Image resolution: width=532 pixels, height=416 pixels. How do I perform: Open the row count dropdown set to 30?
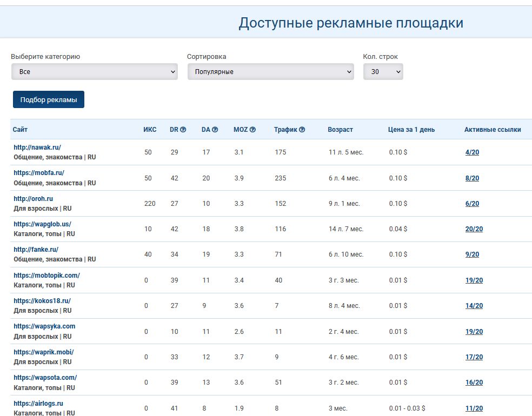tap(383, 72)
